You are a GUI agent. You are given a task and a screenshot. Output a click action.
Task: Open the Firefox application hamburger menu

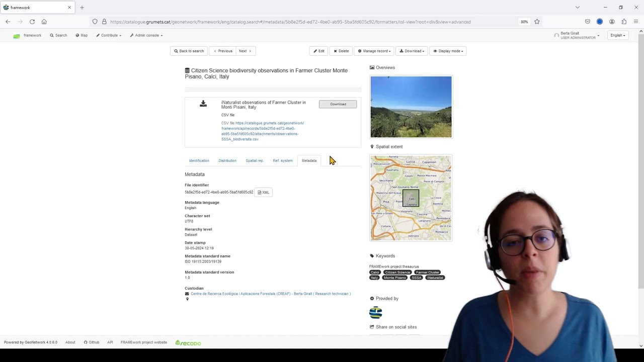(x=636, y=22)
